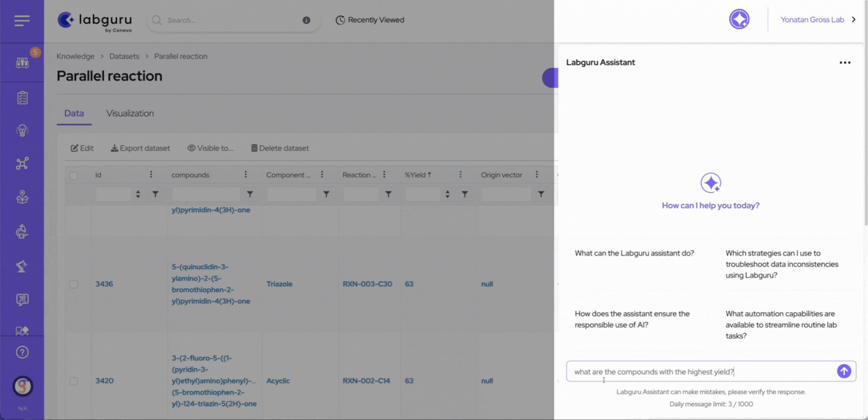Open the samples inventory icon with badge 5

point(22,62)
